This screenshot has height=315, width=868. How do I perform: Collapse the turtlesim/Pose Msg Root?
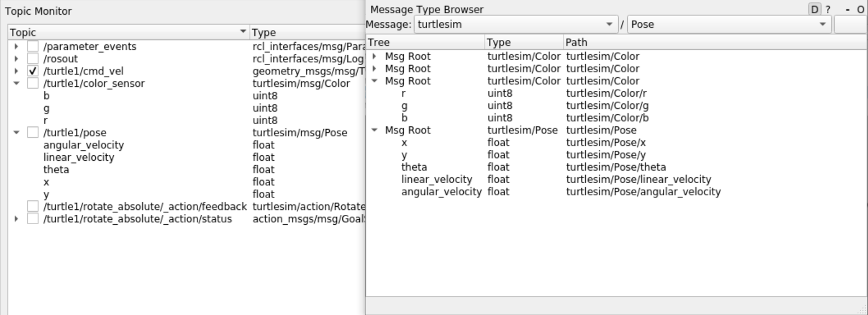point(374,130)
